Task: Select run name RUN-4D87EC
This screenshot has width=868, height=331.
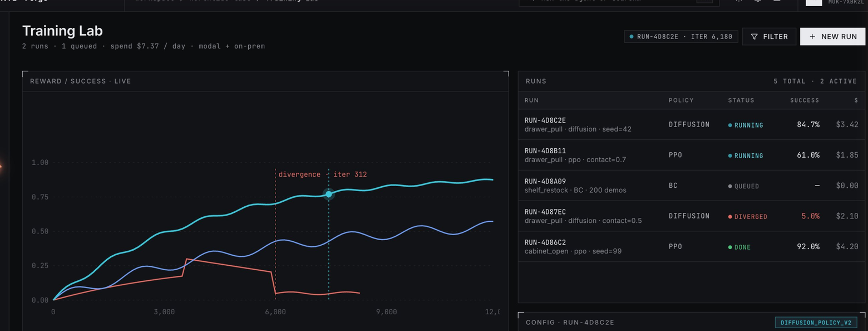Action: tap(545, 212)
